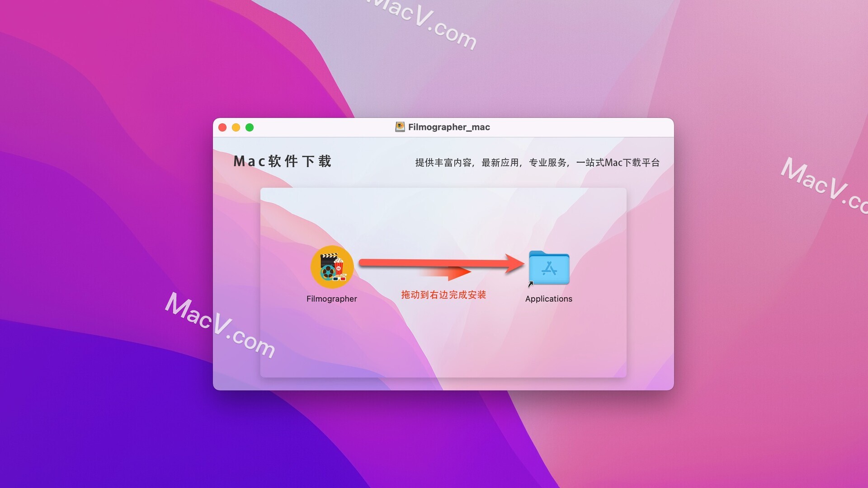Click the yellow minimize button

click(x=237, y=127)
